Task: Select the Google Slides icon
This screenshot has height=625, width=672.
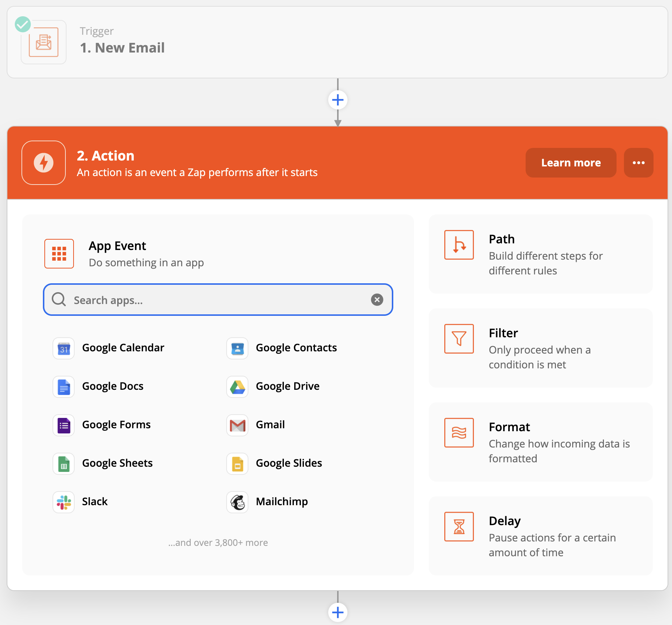Action: [x=237, y=464]
